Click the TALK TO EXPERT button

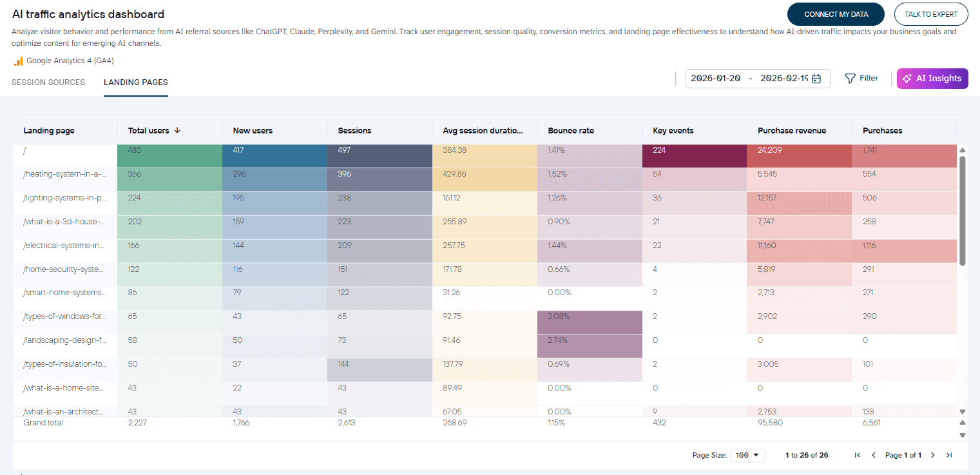(930, 14)
